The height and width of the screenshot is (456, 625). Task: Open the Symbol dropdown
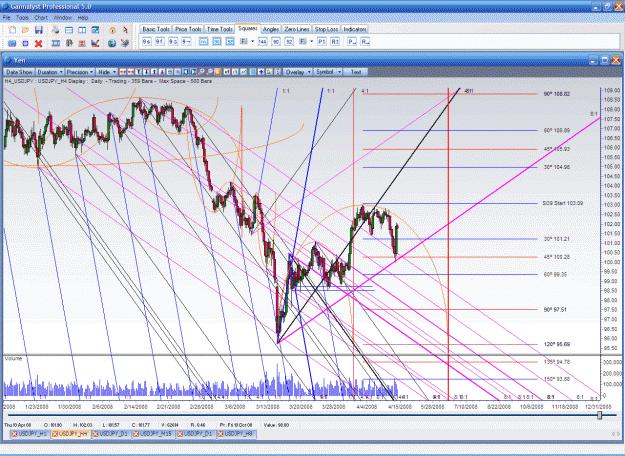click(x=328, y=72)
